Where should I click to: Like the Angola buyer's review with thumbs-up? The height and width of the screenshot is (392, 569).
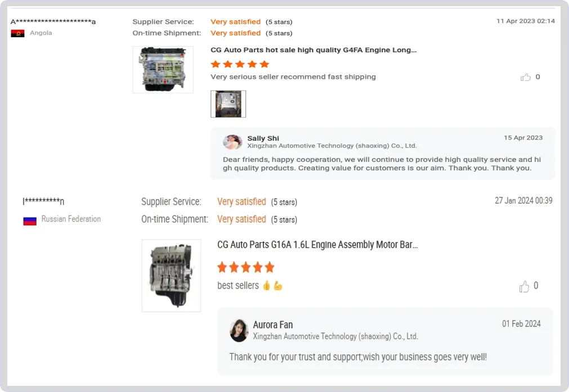pos(526,77)
